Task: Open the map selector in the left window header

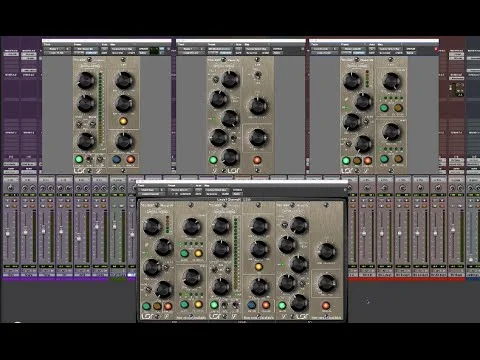Action: pyautogui.click(x=123, y=49)
